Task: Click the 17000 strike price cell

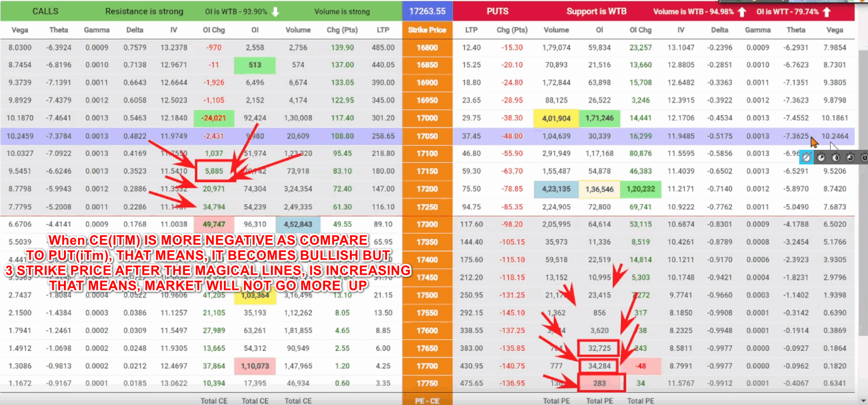Action: point(427,118)
